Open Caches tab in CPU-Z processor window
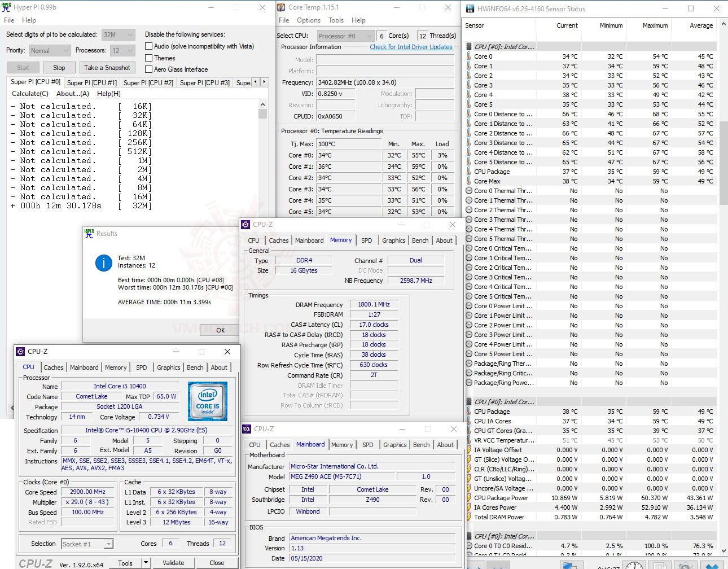Viewport: 728px width, 569px height. (x=54, y=367)
